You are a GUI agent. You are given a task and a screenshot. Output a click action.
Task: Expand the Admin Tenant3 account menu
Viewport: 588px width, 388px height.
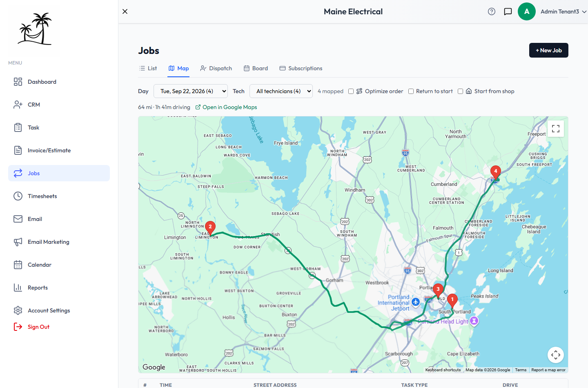click(563, 11)
